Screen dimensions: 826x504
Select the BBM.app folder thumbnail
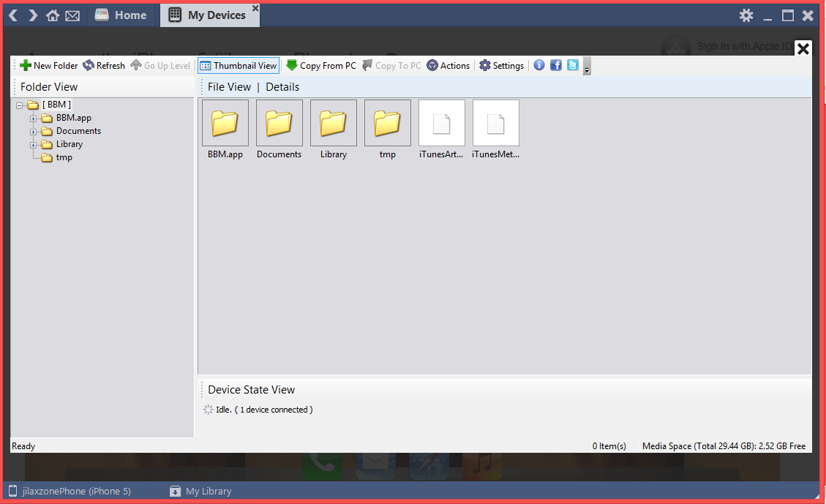point(225,123)
